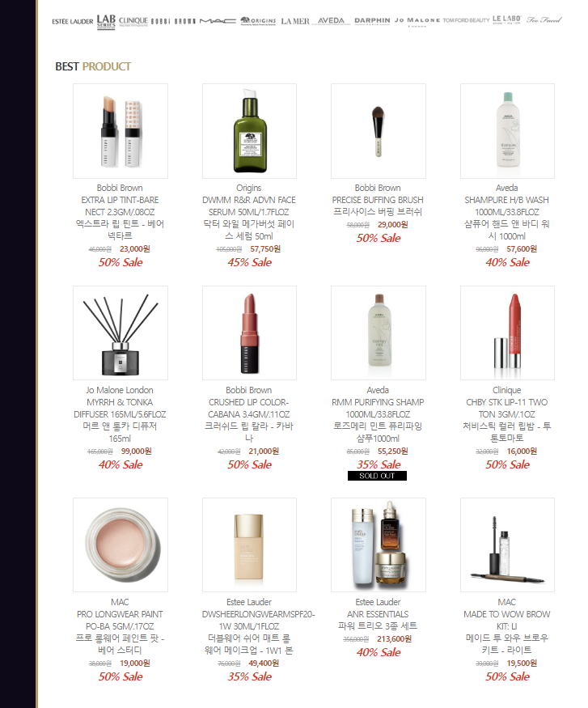Select the Lab Series brand logo
The image size is (588, 708).
(x=106, y=21)
